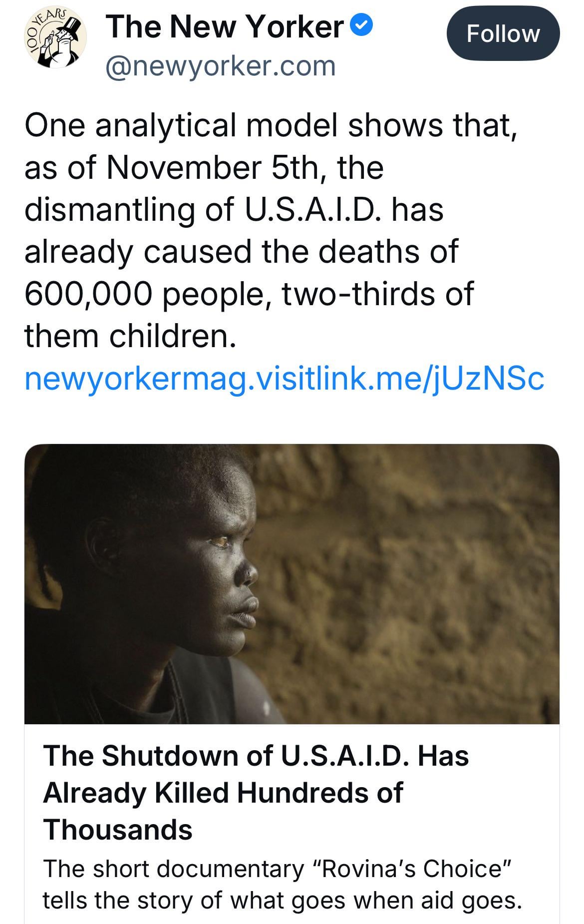Viewport: 584px width, 924px height.
Task: Open the newyorkermag.visitlink.me link
Action: pyautogui.click(x=284, y=379)
